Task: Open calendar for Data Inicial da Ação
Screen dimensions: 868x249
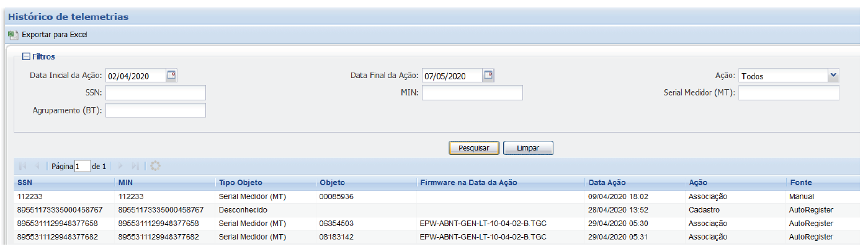Action: [x=172, y=76]
